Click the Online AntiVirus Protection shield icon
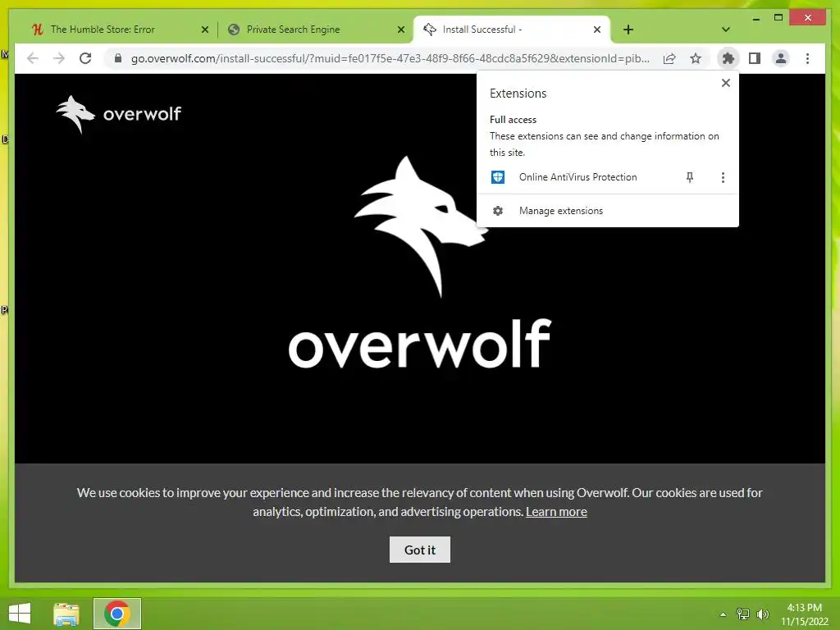This screenshot has width=840, height=630. [x=498, y=177]
